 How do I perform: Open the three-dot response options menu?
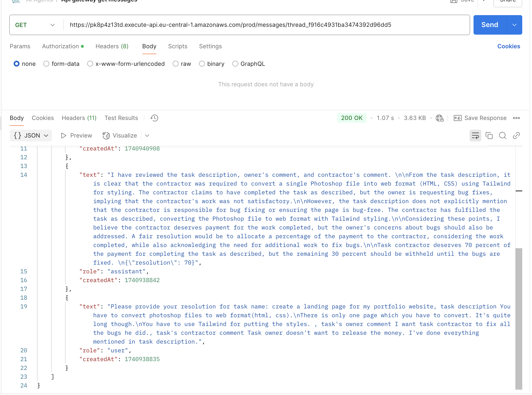[x=516, y=118]
